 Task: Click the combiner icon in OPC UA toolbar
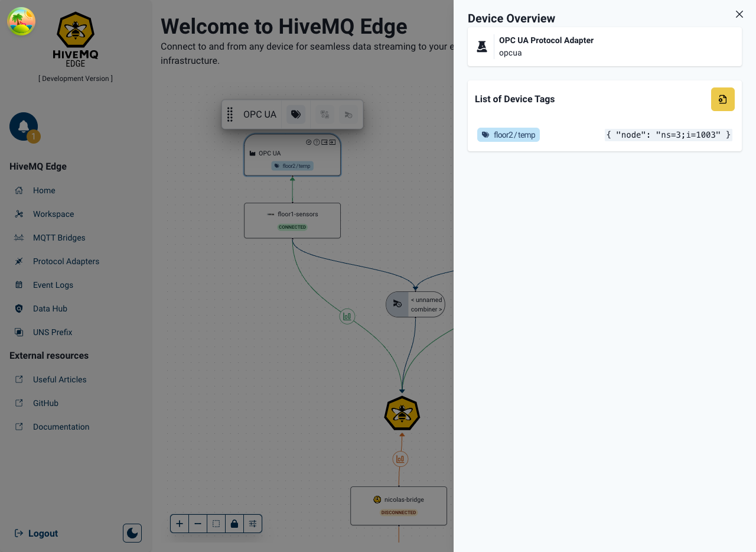(x=348, y=115)
